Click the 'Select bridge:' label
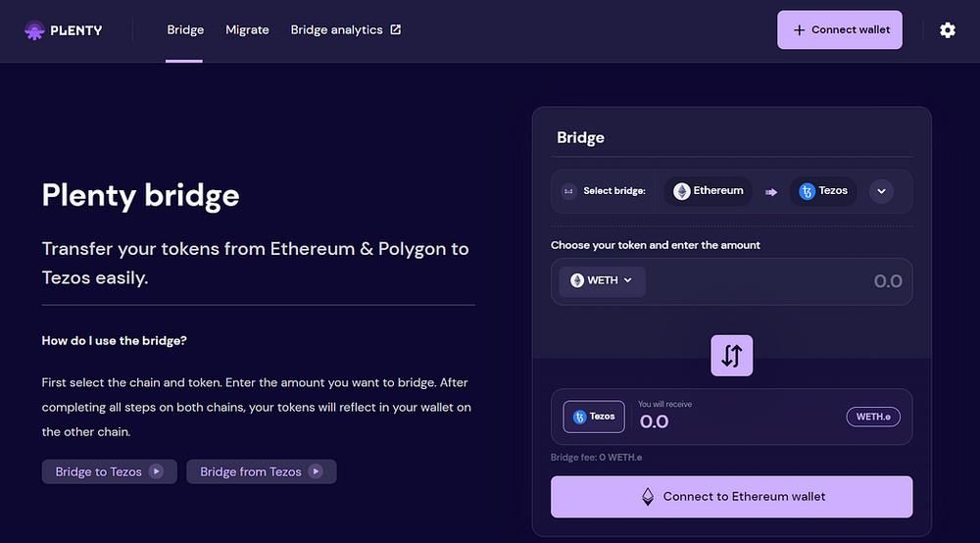Screen dimensions: 980x543 pyautogui.click(x=614, y=191)
